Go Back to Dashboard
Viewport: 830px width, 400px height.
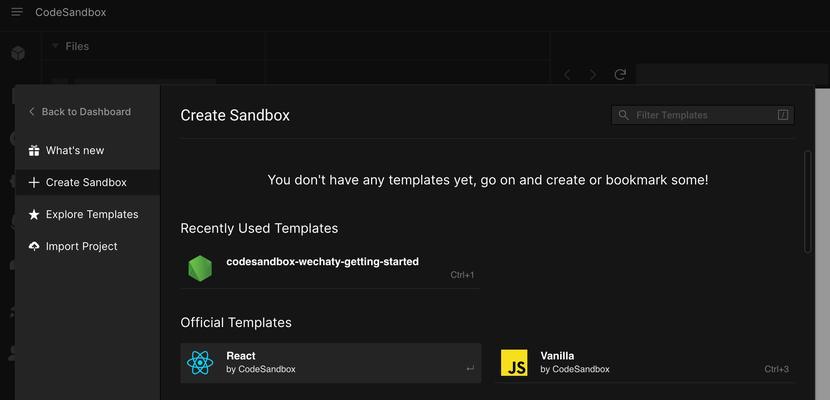click(x=80, y=112)
